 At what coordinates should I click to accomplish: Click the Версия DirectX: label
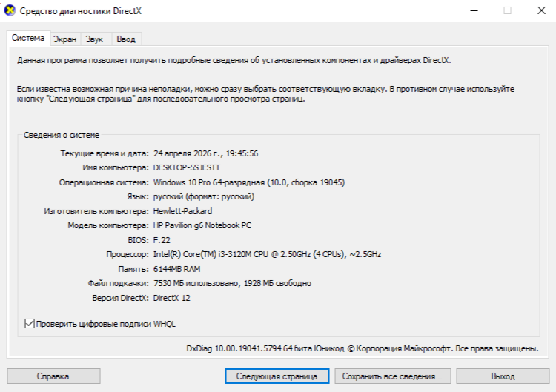(x=121, y=298)
